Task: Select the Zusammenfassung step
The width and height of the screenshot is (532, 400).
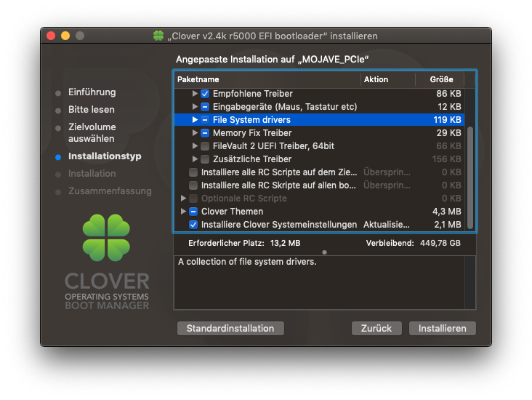Action: (x=110, y=191)
